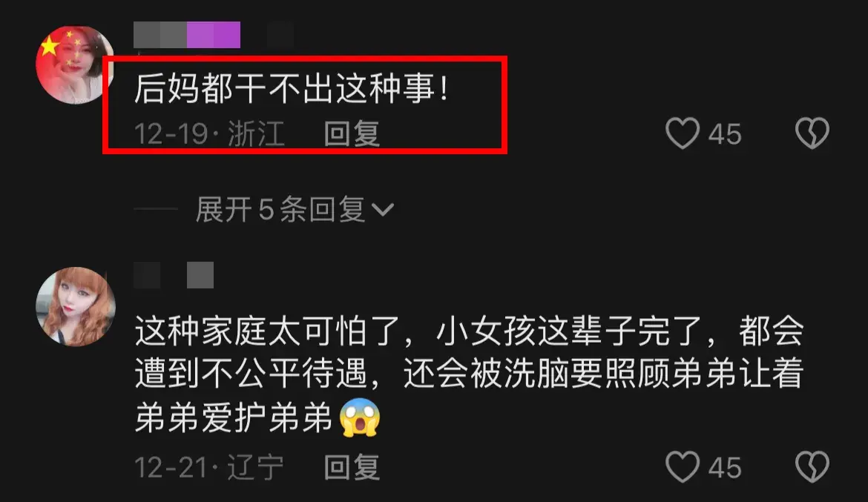Open the blurred username above the 辽宁 comment

click(x=174, y=275)
